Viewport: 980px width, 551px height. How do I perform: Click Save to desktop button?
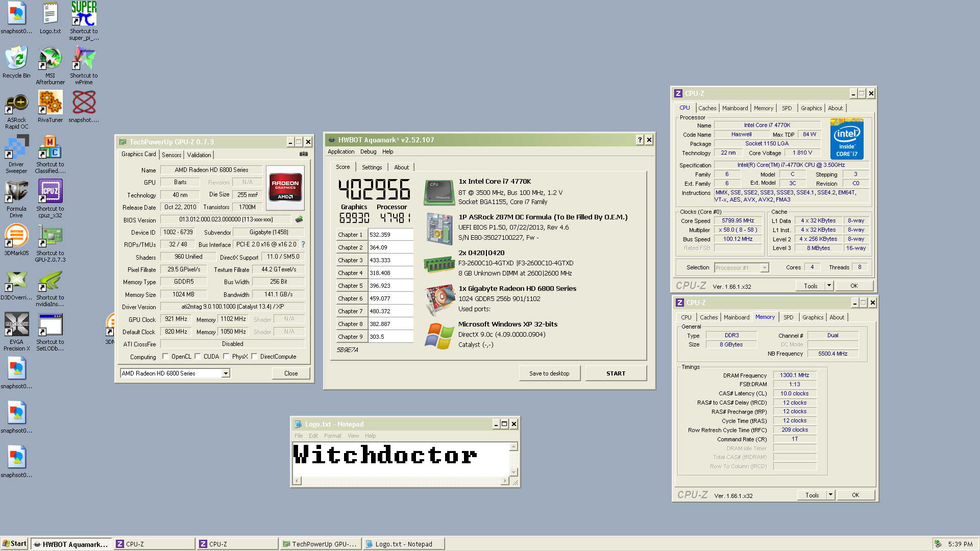549,373
